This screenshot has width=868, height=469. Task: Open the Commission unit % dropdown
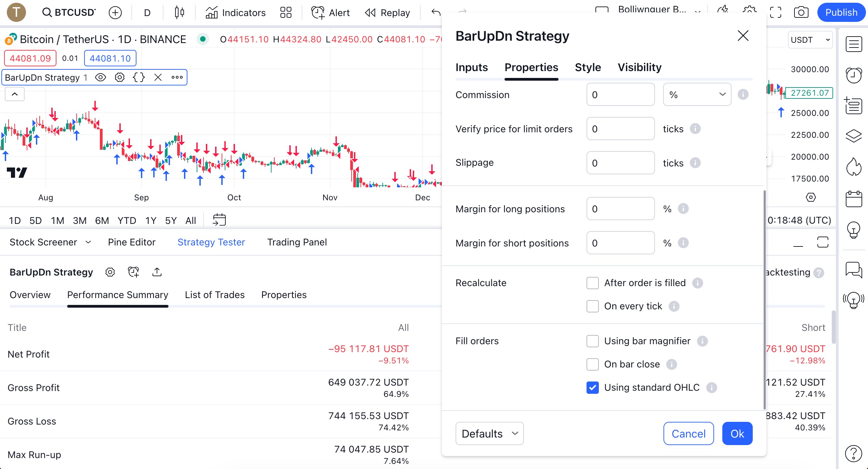click(x=697, y=95)
